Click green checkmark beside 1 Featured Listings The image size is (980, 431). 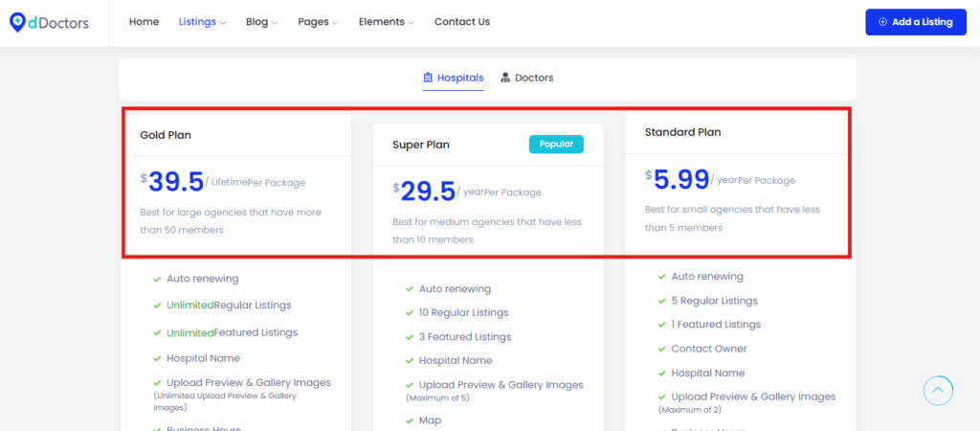tap(662, 325)
